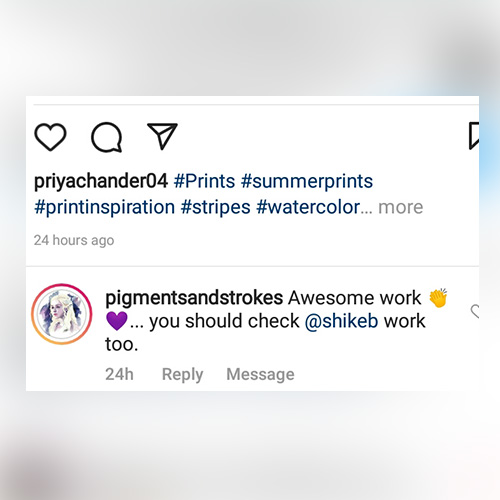Open the #summerprints hashtag
500x500 pixels.
coord(307,181)
